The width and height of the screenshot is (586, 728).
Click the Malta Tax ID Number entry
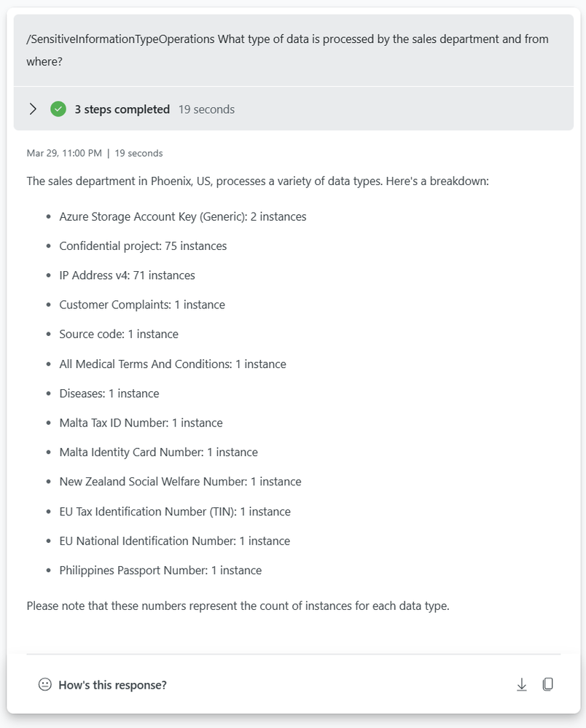[x=141, y=423]
